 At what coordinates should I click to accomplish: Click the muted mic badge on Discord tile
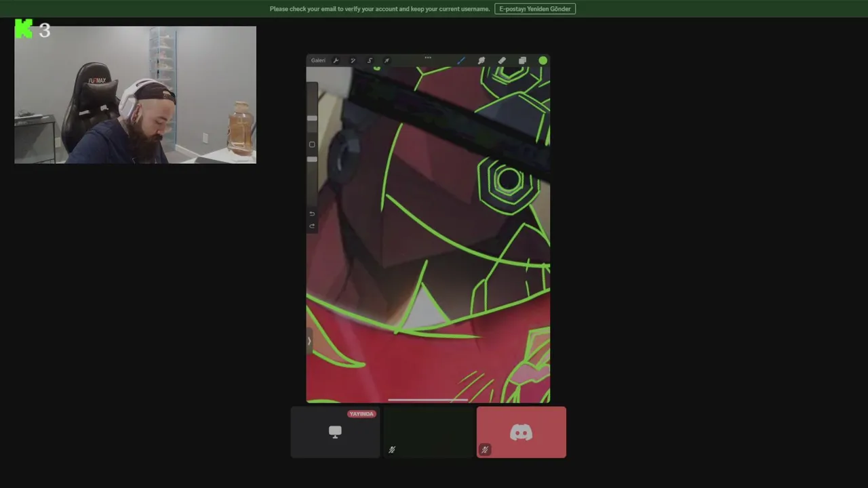pos(485,449)
